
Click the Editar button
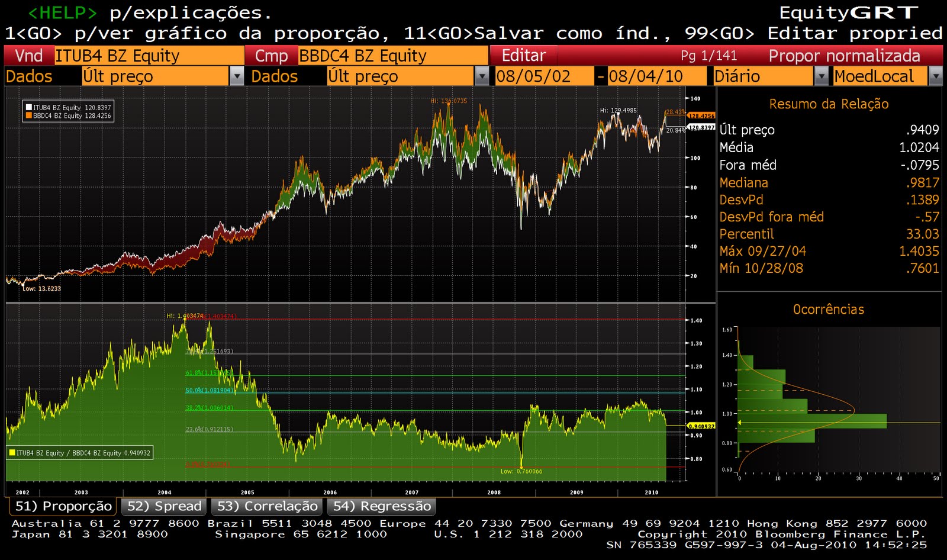coord(523,56)
